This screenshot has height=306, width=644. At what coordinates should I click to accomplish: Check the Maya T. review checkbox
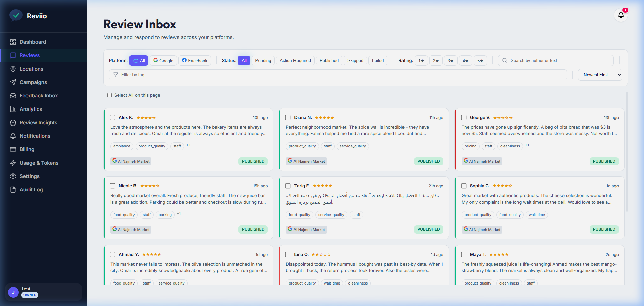click(x=464, y=255)
